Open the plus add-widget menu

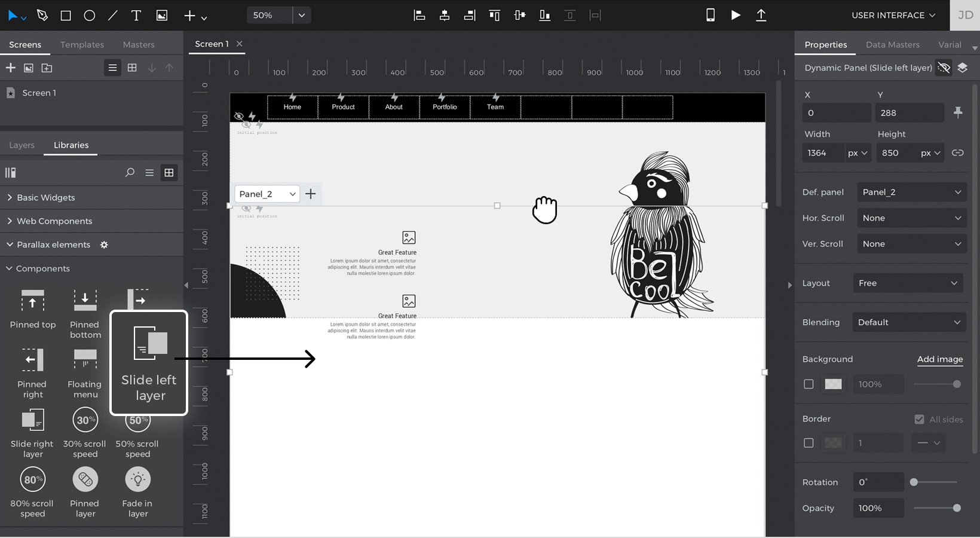pyautogui.click(x=195, y=16)
